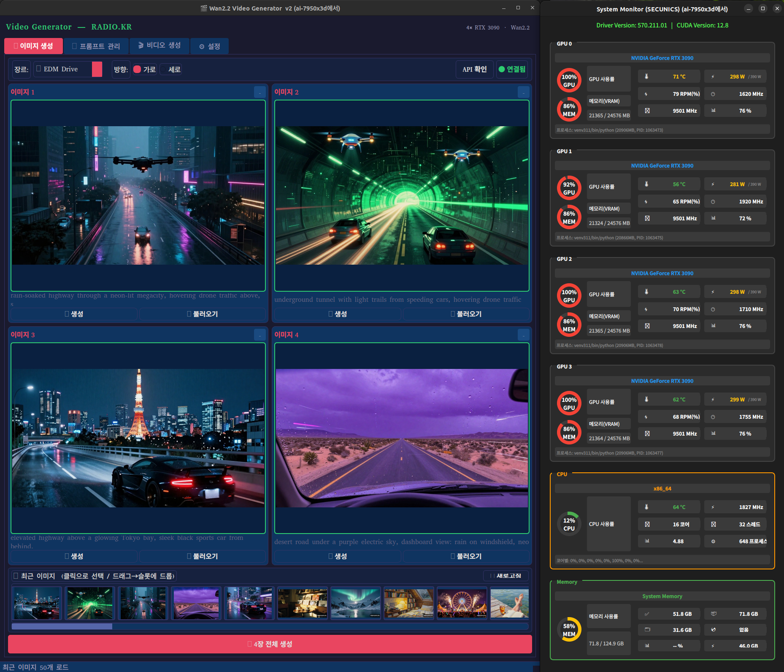This screenshot has height=672, width=784.
Task: Collapse the 이미지 4 panel
Action: (x=523, y=335)
